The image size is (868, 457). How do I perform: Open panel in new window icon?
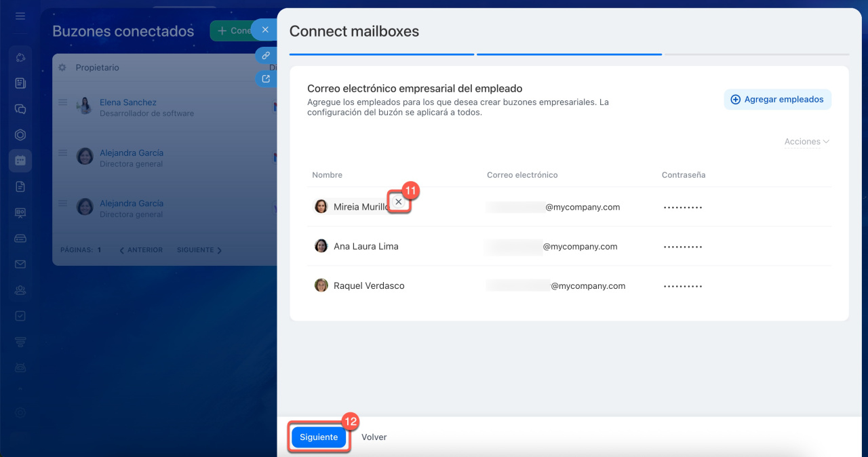pos(266,79)
